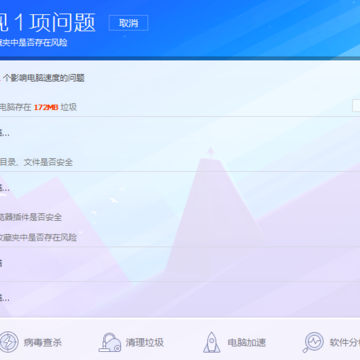Expand 个影响电脑速度的问题 section header
The width and height of the screenshot is (360, 360).
42,78
